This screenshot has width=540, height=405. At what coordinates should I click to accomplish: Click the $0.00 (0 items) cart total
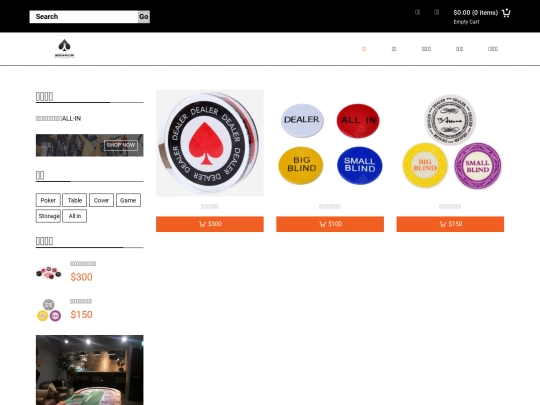tap(476, 13)
